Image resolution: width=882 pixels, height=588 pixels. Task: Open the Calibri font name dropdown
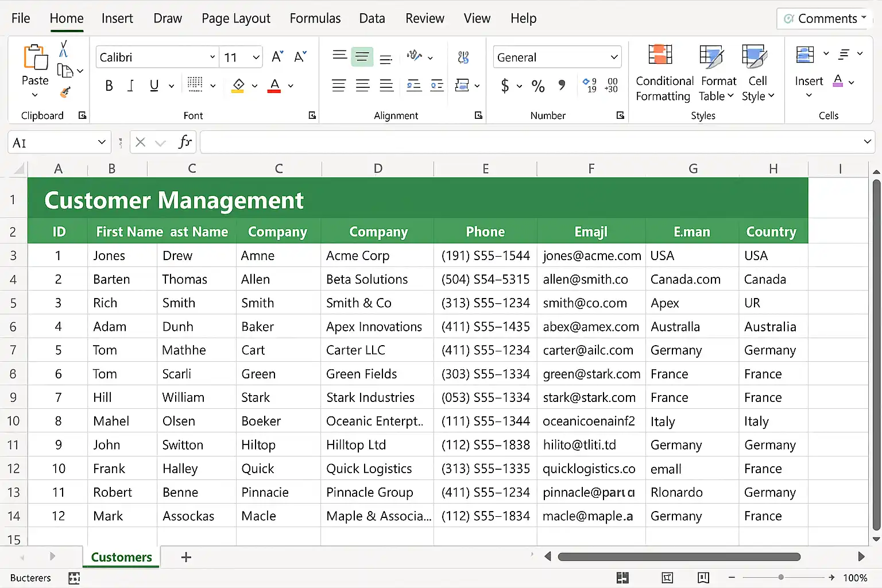212,57
